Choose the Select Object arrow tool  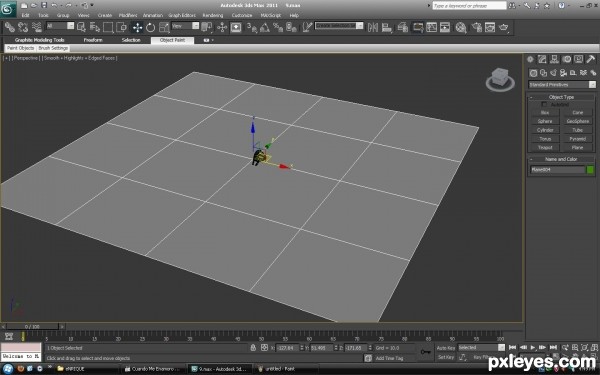click(x=81, y=27)
